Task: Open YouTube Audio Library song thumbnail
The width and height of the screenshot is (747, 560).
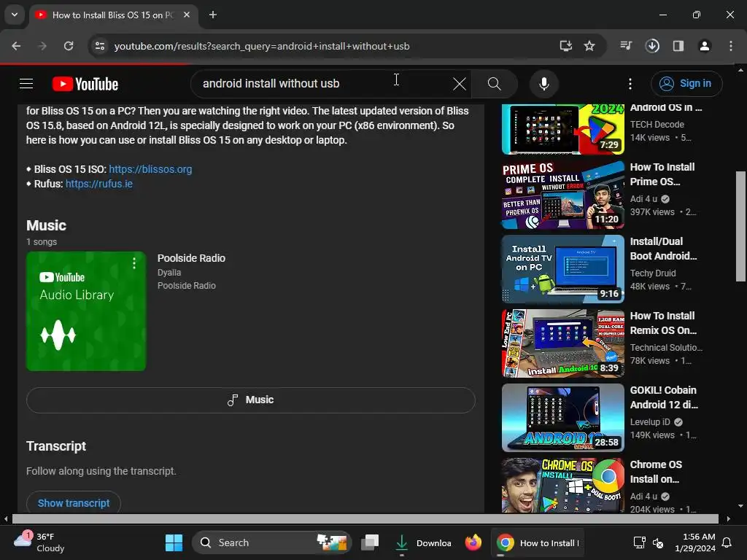Action: click(x=86, y=311)
